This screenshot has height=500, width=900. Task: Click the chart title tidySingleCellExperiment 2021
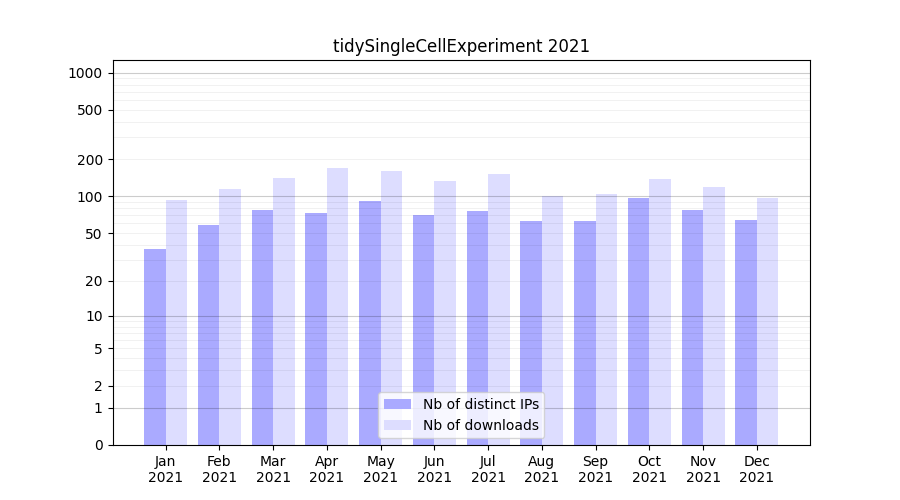point(461,46)
